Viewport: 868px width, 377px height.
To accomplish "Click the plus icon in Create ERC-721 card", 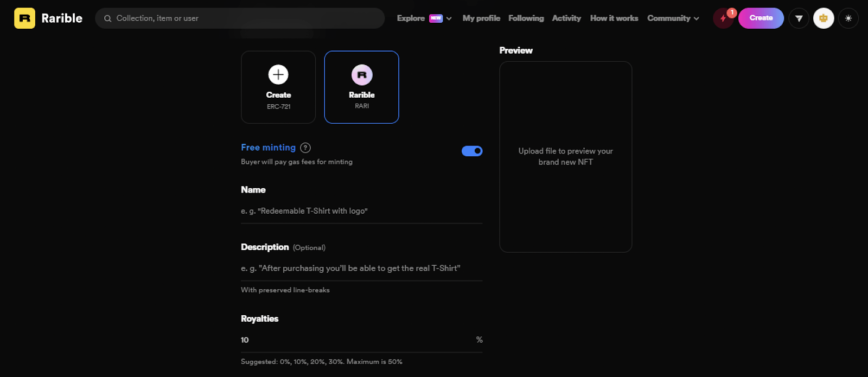I will (x=278, y=74).
